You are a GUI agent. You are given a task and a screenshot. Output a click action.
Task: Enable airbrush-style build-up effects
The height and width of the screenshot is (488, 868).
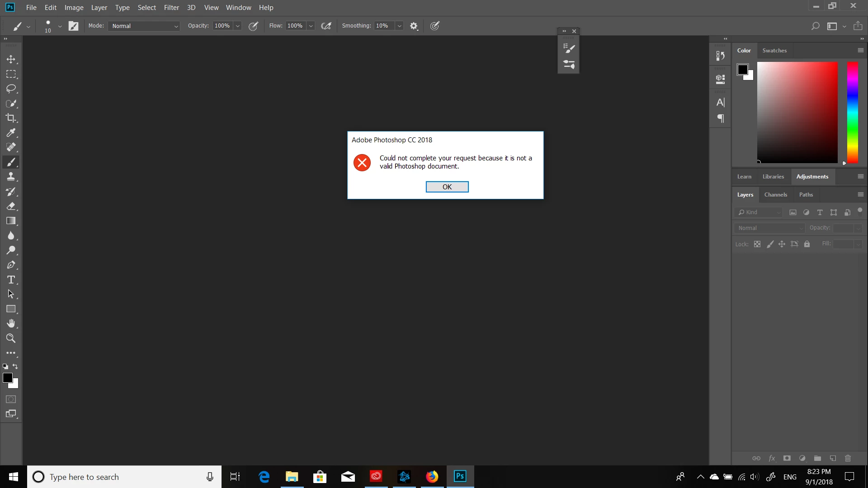tap(326, 26)
